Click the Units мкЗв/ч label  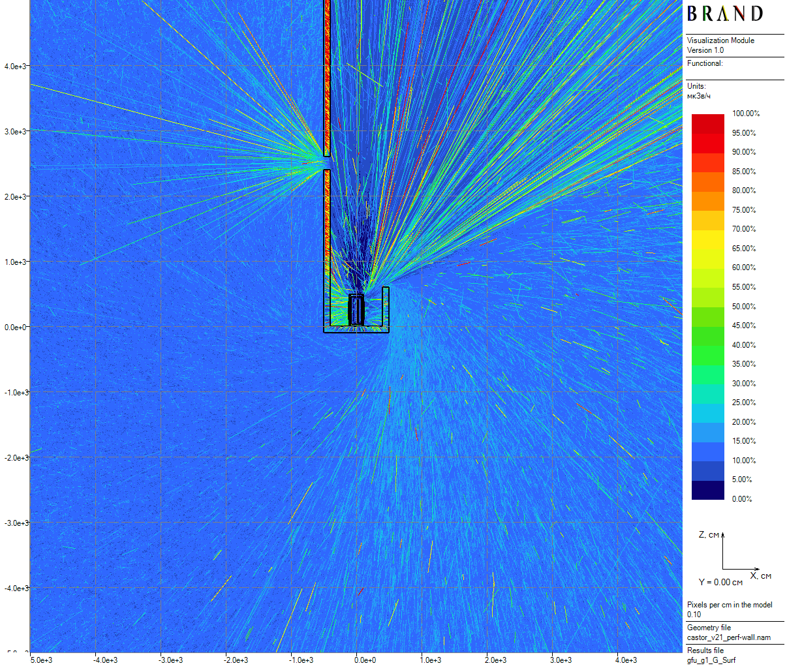tap(698, 96)
